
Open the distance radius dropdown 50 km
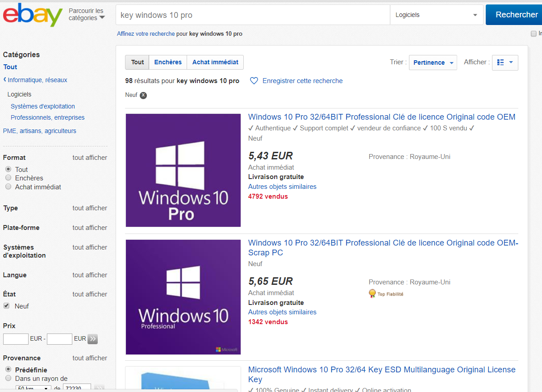(34, 388)
